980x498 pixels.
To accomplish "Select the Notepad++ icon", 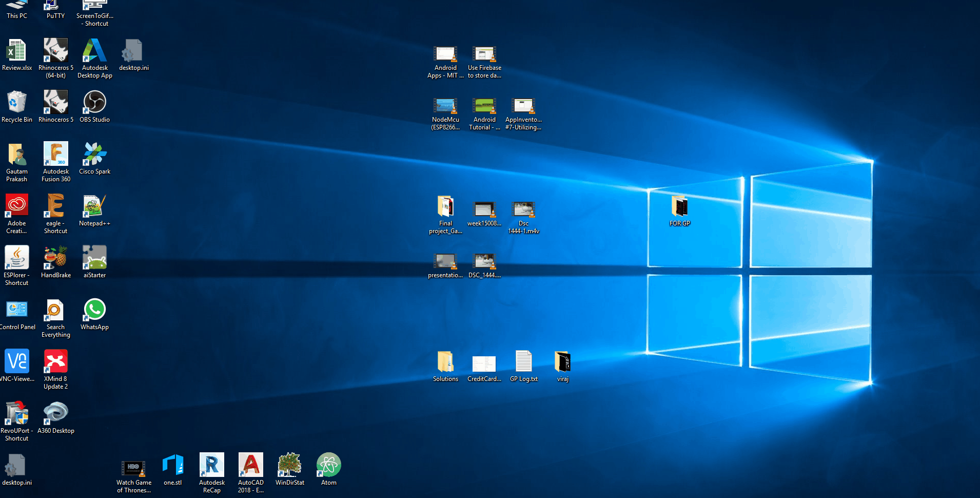I will [x=95, y=210].
